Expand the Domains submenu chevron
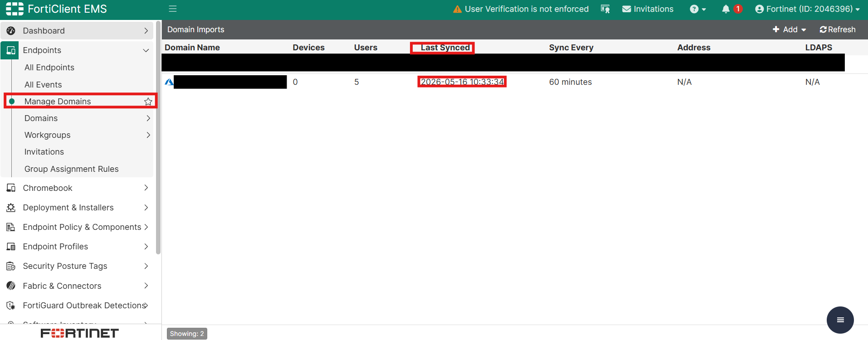 click(x=148, y=118)
